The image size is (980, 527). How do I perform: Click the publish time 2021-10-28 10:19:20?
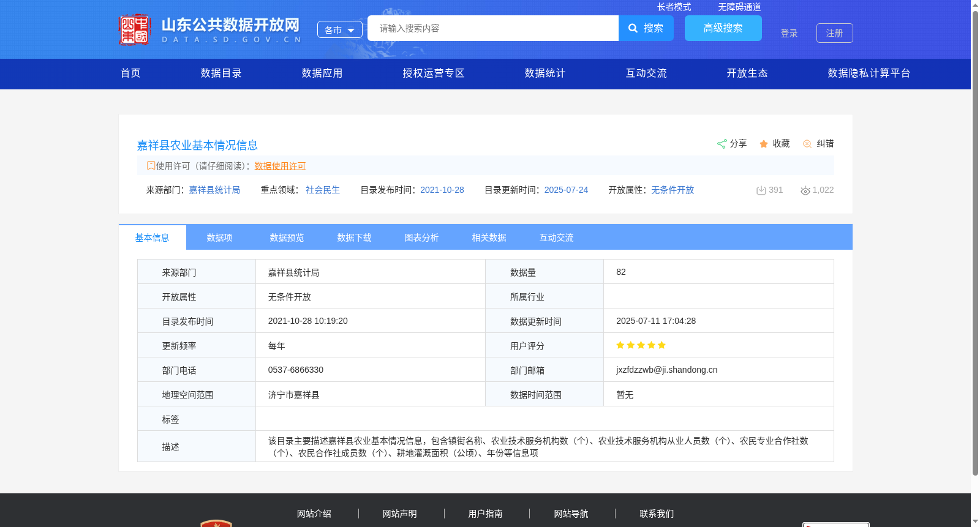[308, 321]
